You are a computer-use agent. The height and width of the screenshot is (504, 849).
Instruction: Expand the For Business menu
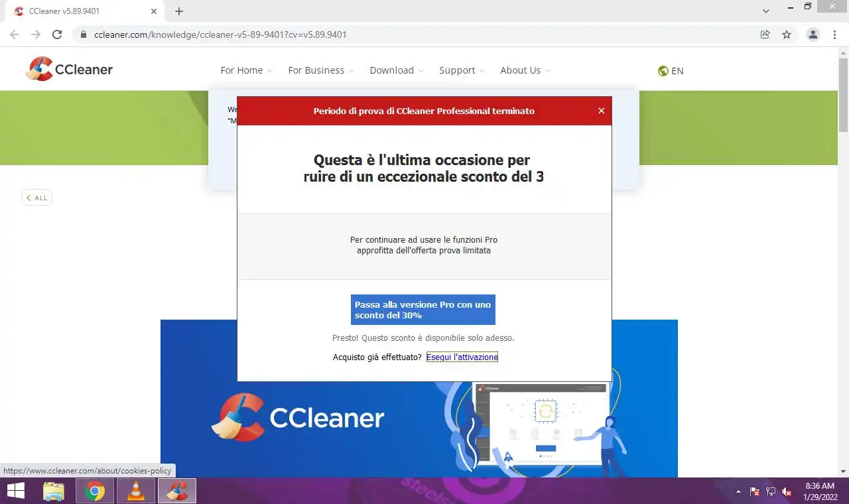click(321, 70)
